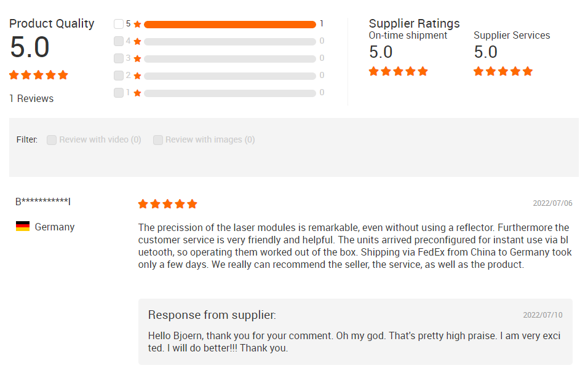Image resolution: width=588 pixels, height=376 pixels.
Task: Click the Product Quality five-star rating
Action: pos(39,75)
